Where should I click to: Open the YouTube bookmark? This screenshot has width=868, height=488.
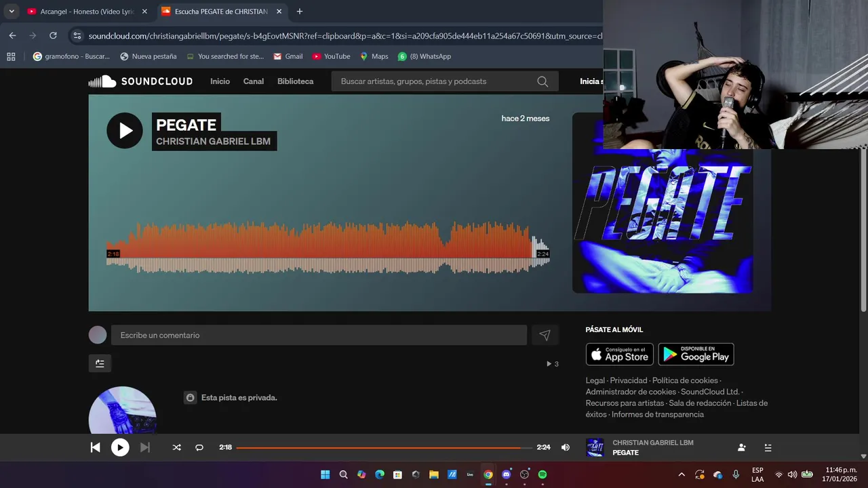(x=331, y=56)
